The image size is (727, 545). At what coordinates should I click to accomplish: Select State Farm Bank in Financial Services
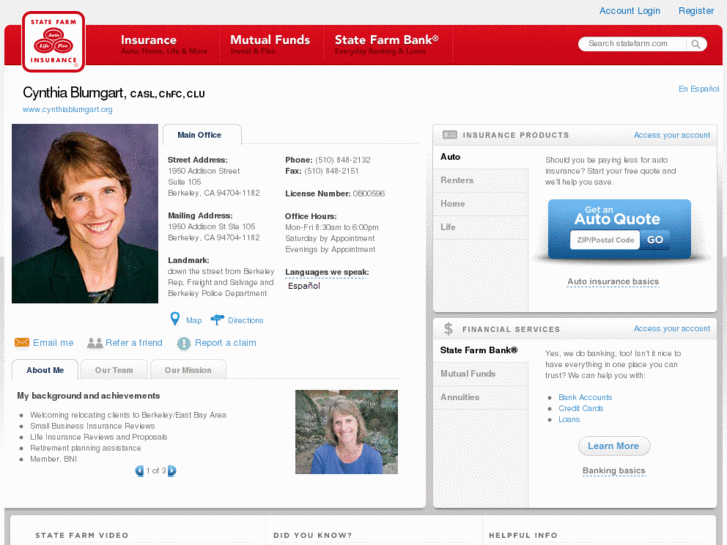point(481,350)
